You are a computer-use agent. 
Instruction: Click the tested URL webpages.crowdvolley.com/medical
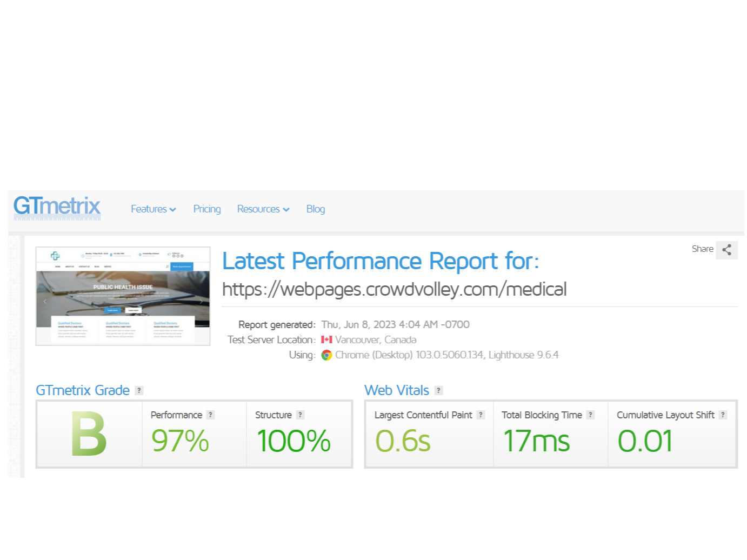394,289
